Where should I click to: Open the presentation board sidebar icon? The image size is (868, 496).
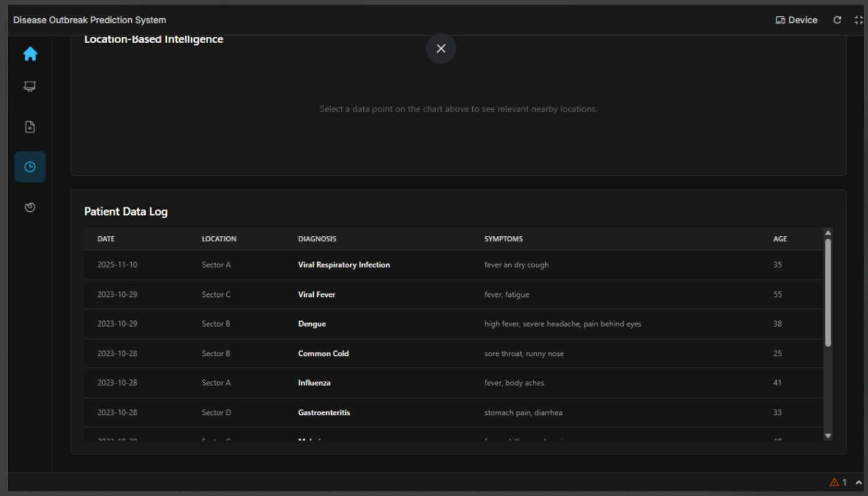coord(30,86)
